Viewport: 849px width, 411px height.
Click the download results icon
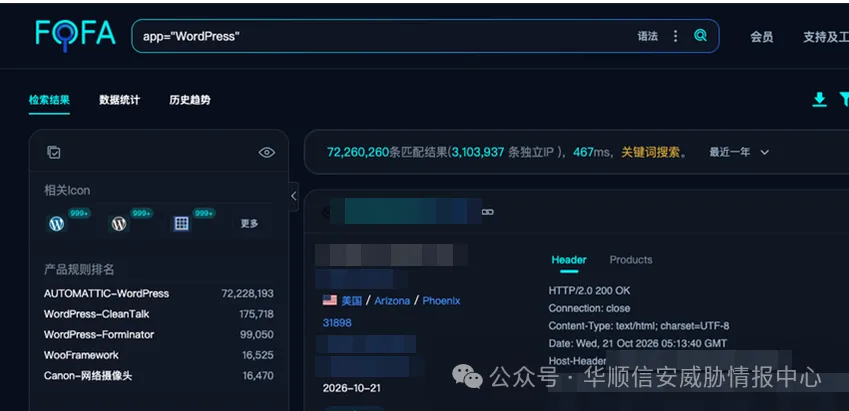point(819,99)
